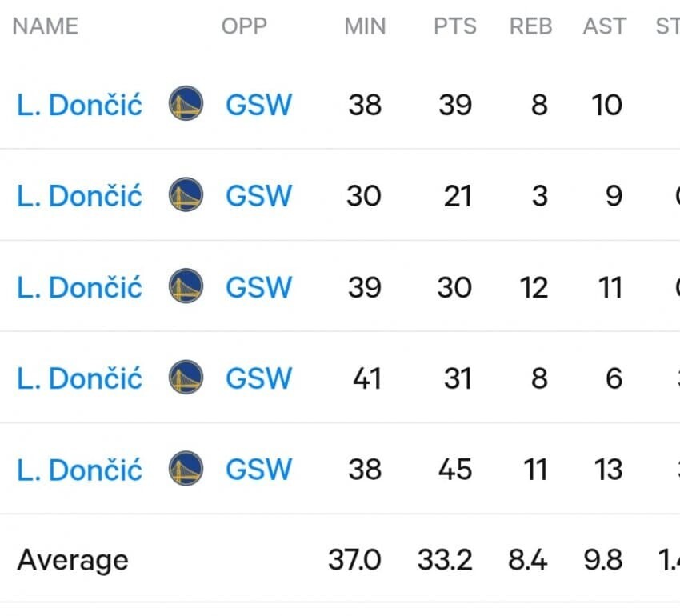Sort by the OPP column header
Viewport: 680px width, 616px height.
point(244,26)
